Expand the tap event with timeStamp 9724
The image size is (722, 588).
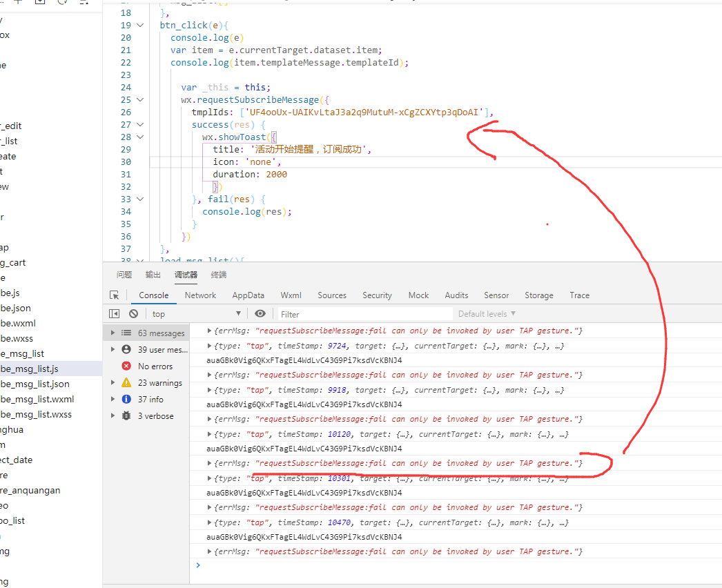point(209,346)
